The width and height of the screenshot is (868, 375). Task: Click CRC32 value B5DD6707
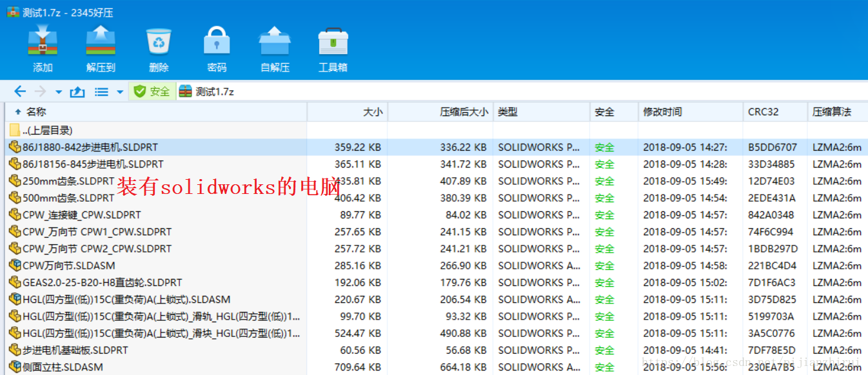click(773, 147)
